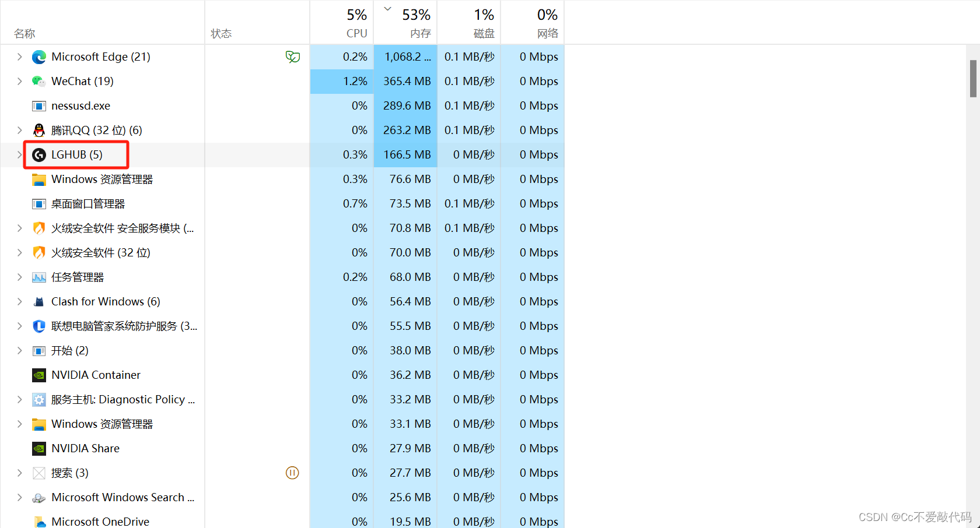980x528 pixels.
Task: Expand the 联想电脑管家系统防护服务 group
Action: [19, 326]
